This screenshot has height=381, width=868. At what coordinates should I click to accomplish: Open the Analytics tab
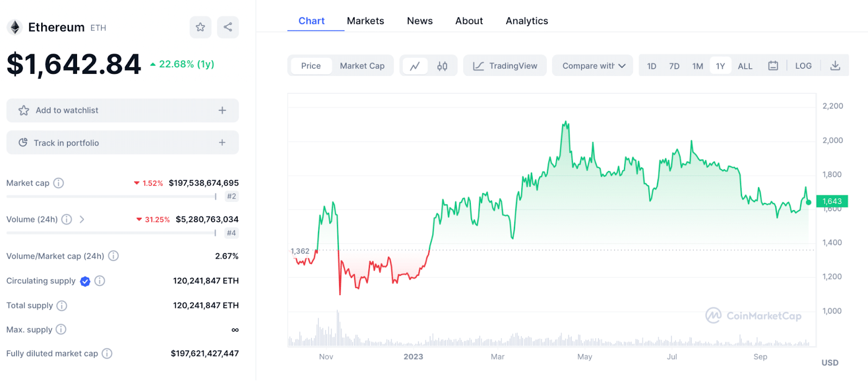pyautogui.click(x=526, y=21)
